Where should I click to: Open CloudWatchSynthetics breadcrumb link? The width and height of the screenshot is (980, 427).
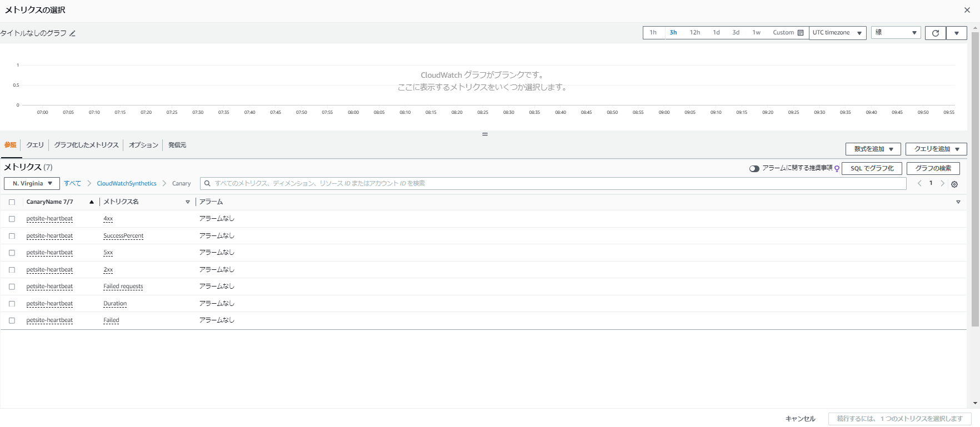point(127,183)
